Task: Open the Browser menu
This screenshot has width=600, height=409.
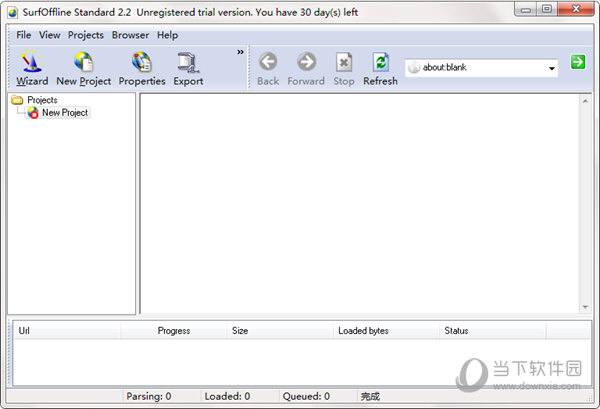Action: point(130,35)
